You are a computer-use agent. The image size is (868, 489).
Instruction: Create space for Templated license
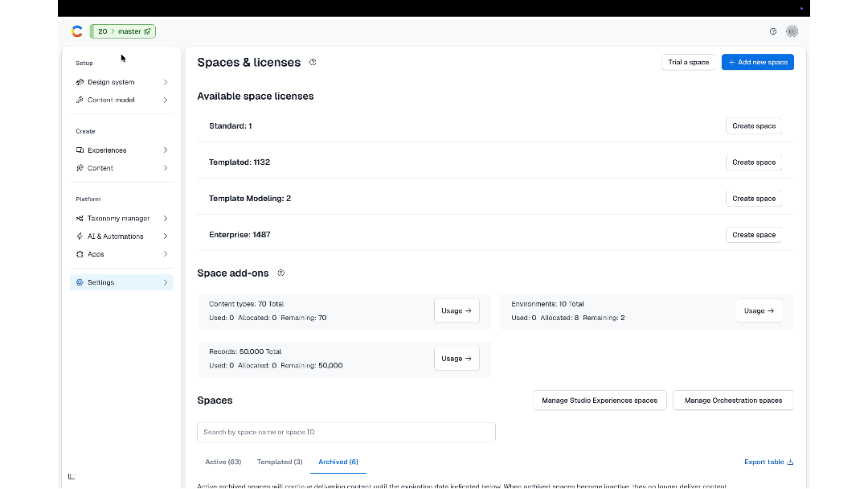[753, 162]
